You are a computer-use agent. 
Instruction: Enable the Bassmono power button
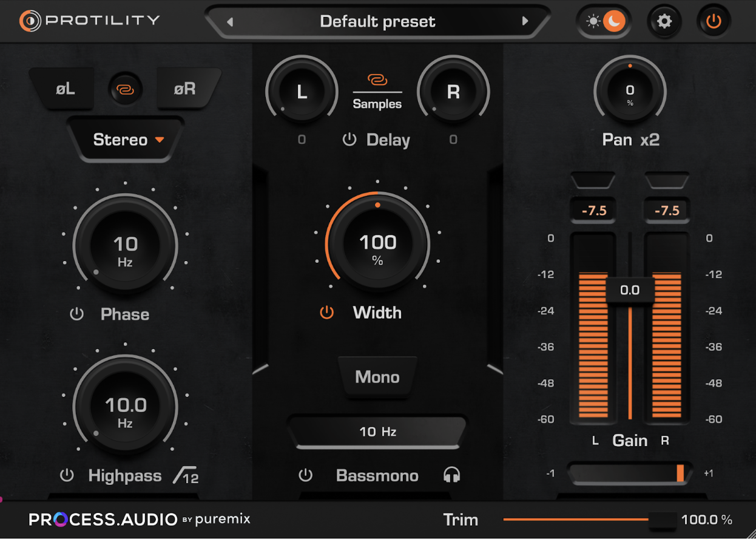click(306, 475)
